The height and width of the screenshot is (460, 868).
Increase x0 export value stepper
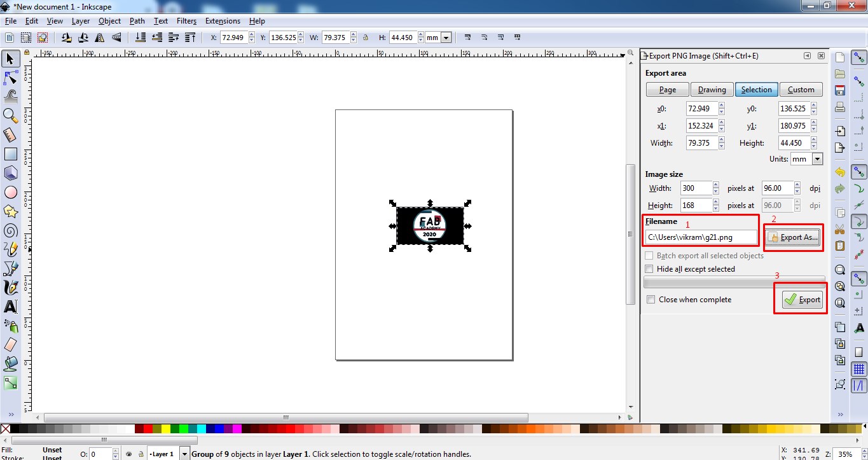(722, 106)
